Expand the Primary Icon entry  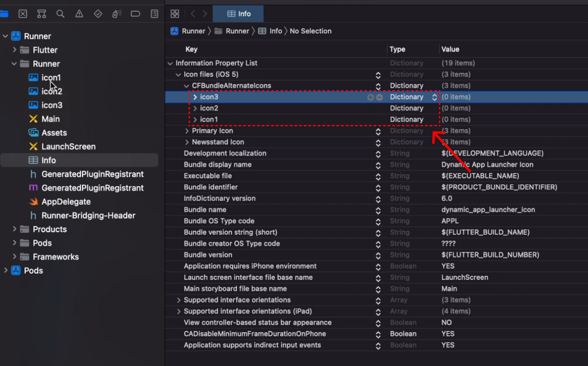(x=187, y=131)
